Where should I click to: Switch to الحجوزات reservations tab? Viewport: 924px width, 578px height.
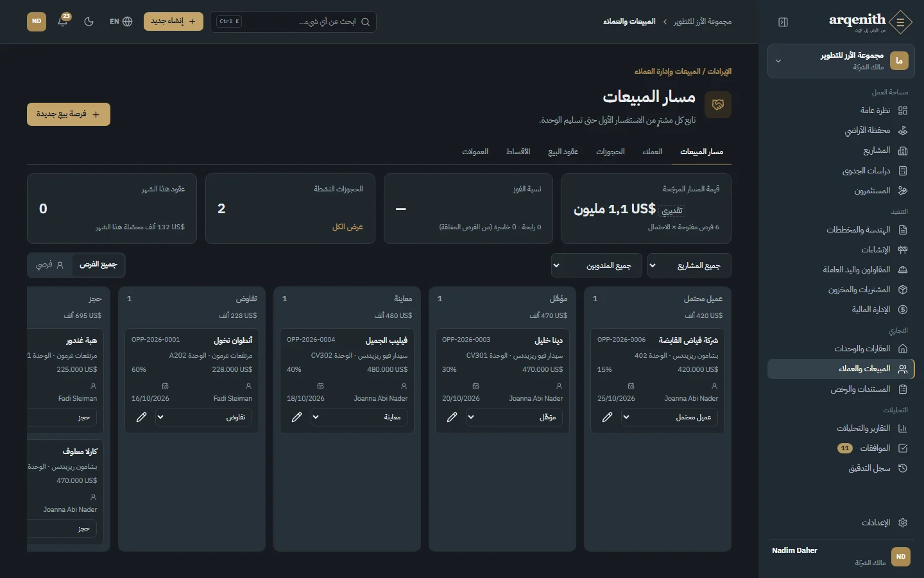610,152
